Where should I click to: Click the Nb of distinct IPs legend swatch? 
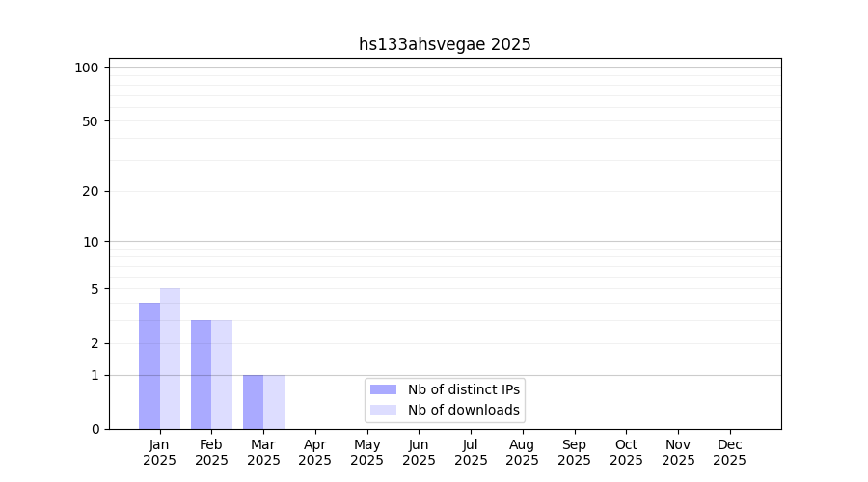(383, 389)
